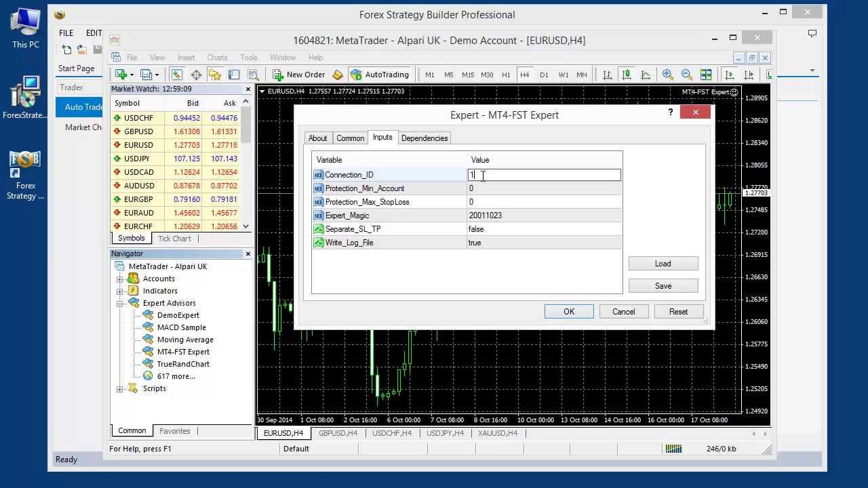This screenshot has height=488, width=868.
Task: Switch to bar chart display icon
Action: [x=608, y=75]
